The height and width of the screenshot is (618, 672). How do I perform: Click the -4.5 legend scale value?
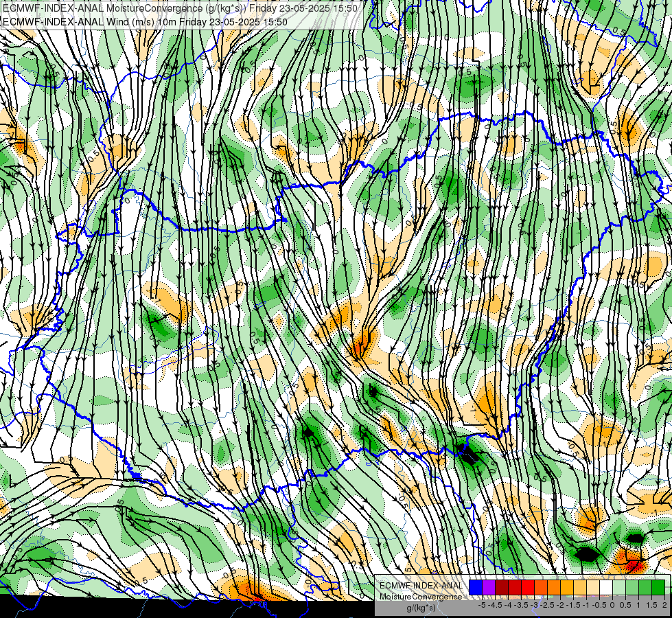pyautogui.click(x=495, y=605)
